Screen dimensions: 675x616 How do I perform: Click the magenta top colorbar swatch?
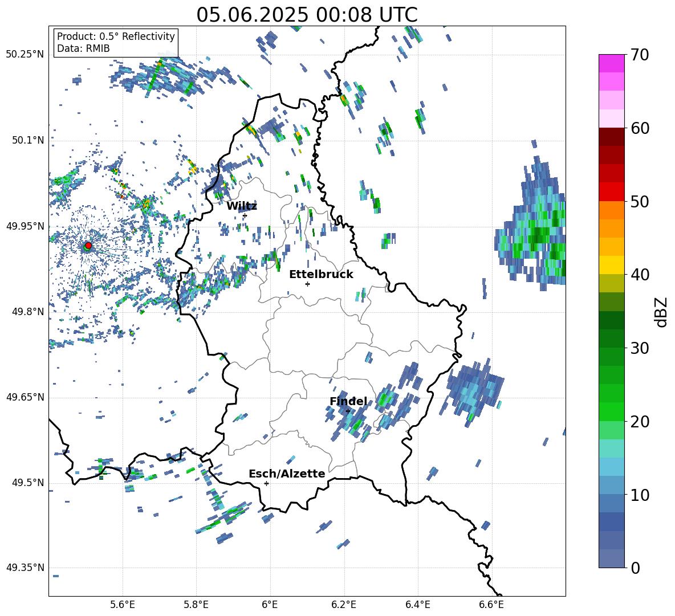click(611, 63)
